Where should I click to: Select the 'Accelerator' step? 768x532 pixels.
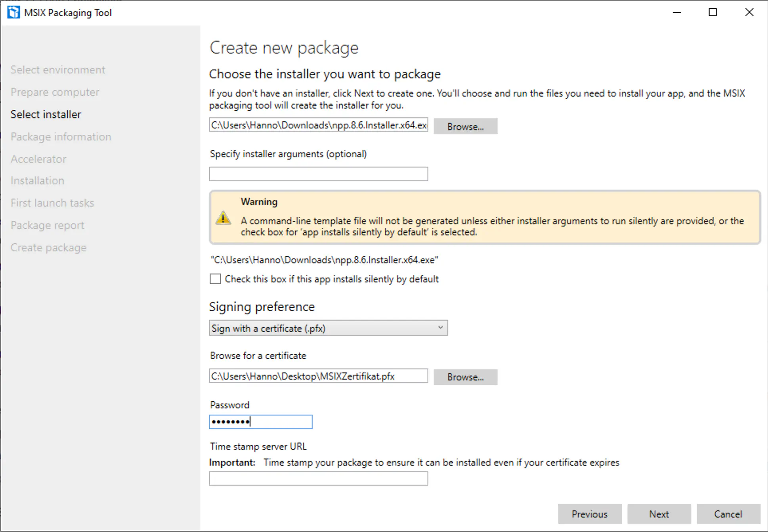(x=38, y=159)
